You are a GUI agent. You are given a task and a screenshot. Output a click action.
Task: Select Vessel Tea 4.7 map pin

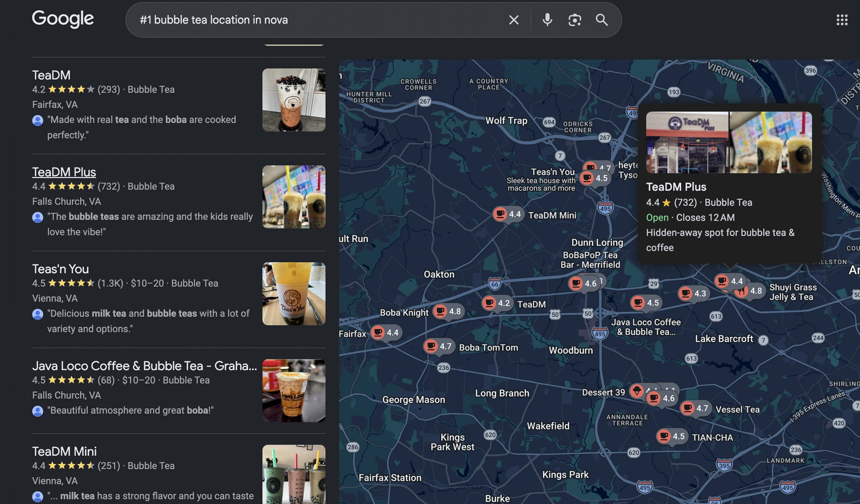[695, 408]
